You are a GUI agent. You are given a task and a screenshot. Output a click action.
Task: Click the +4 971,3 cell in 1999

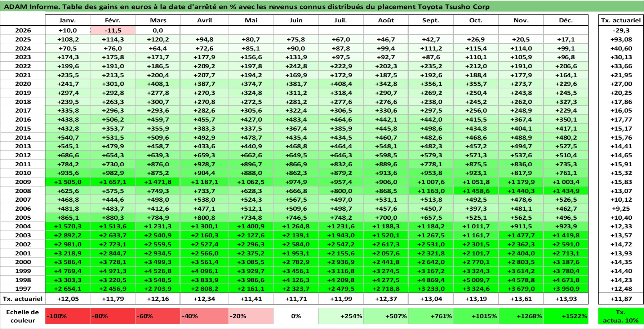point(113,271)
